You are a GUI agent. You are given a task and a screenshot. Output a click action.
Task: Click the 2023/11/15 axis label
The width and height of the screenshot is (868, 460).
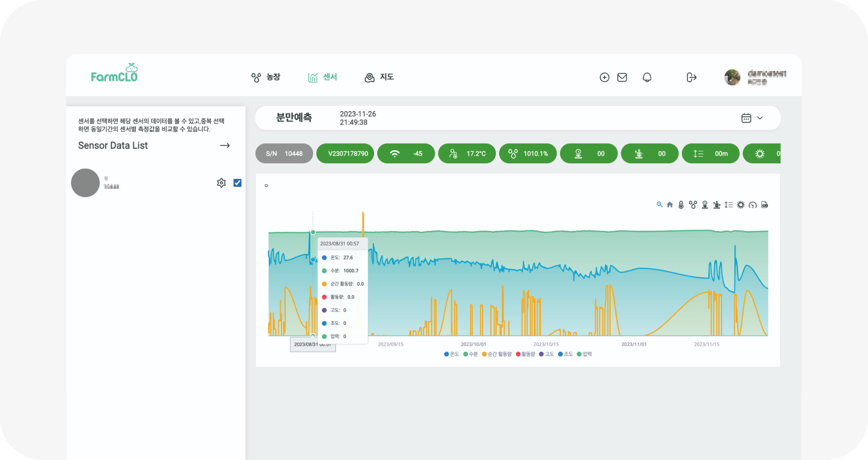[706, 344]
